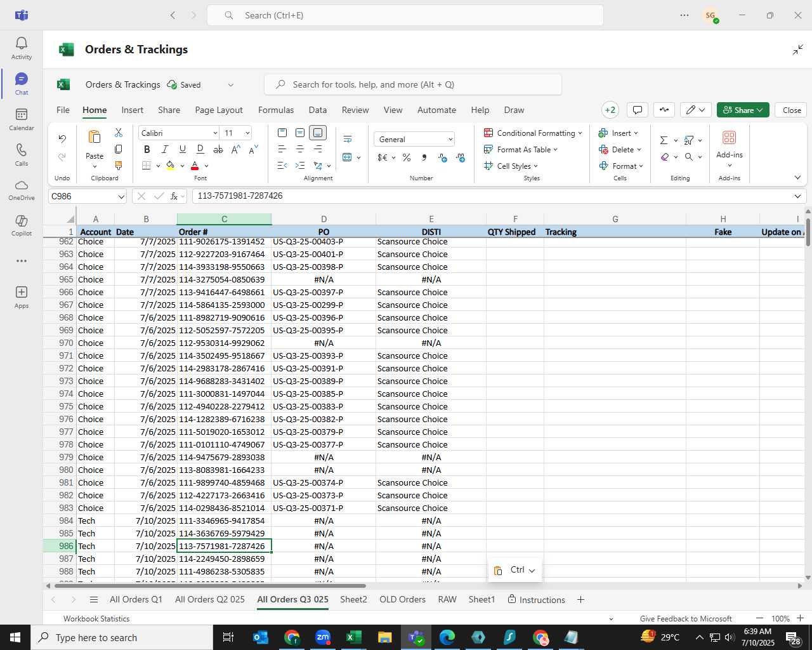
Task: Open OneDrive in the Teams sidebar
Action: coord(22,189)
